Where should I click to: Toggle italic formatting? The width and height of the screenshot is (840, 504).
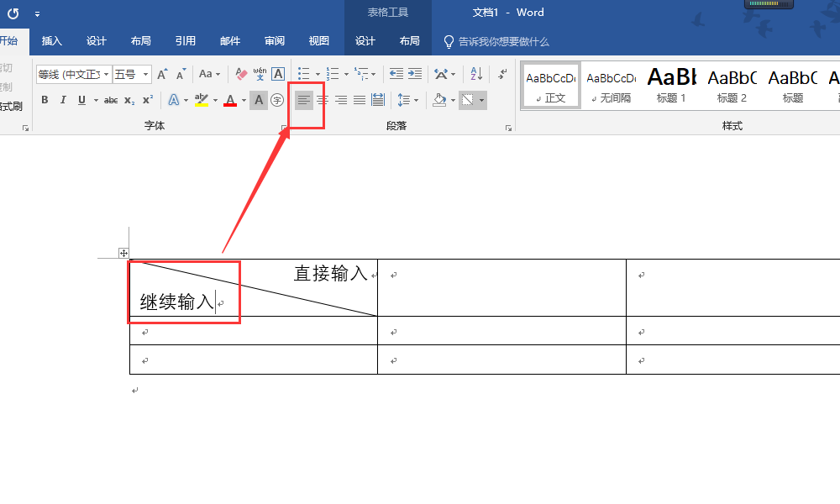63,100
